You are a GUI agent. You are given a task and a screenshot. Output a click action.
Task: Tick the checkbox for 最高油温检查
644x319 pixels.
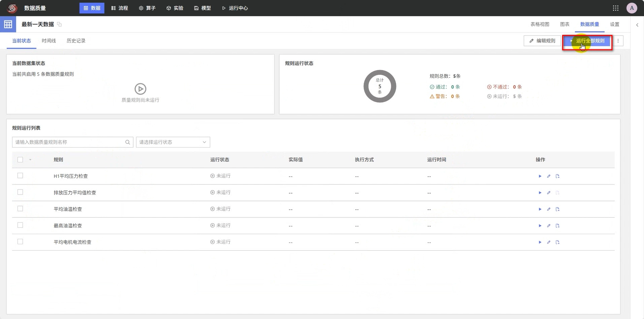click(20, 225)
